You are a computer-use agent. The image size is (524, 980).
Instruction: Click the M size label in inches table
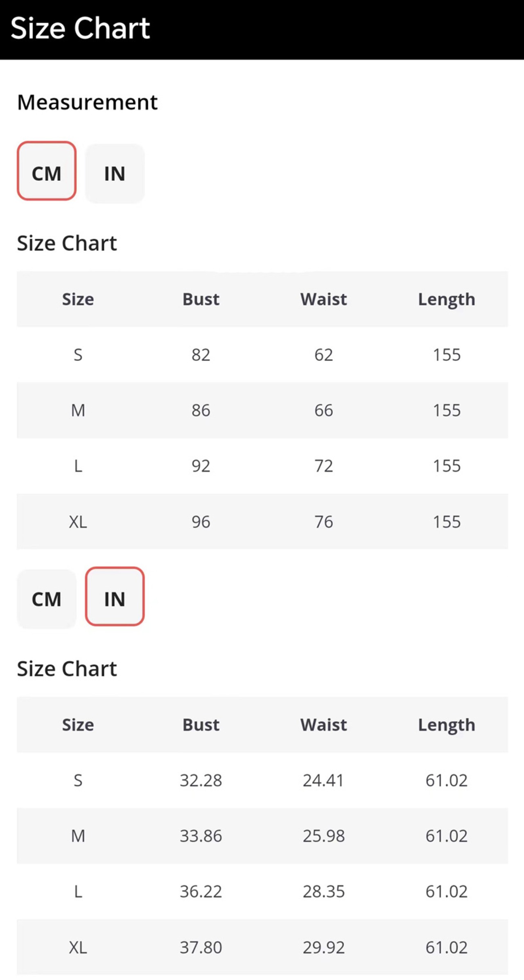click(78, 836)
